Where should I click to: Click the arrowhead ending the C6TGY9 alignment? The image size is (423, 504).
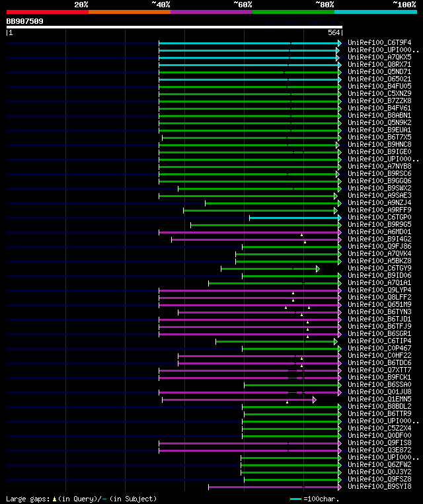pos(318,269)
